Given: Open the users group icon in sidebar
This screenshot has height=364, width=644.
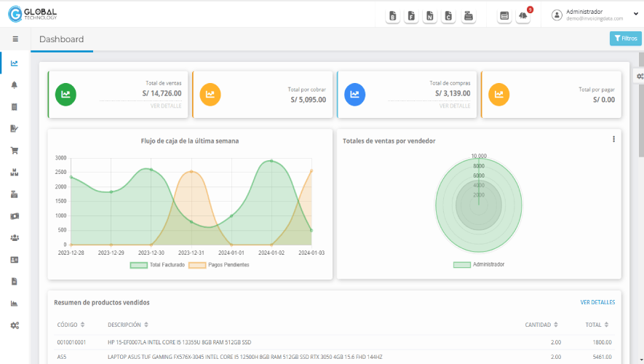Looking at the screenshot, I should point(15,238).
